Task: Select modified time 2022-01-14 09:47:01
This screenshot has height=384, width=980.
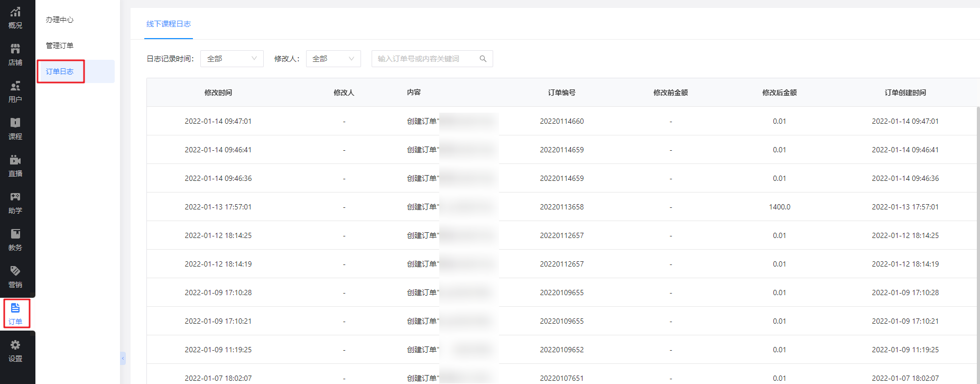Action: pos(218,121)
